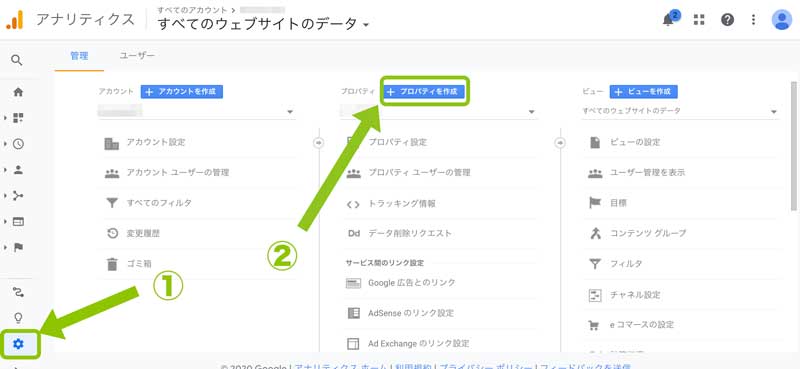Image resolution: width=800 pixels, height=369 pixels.
Task: Expand the Audience section arrow
Action: (5, 170)
